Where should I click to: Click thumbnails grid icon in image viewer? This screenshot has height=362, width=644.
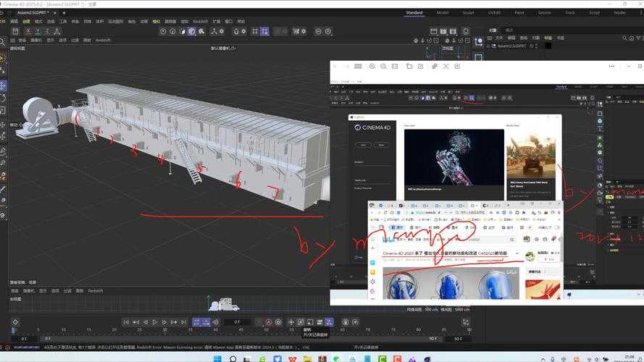pos(358,66)
